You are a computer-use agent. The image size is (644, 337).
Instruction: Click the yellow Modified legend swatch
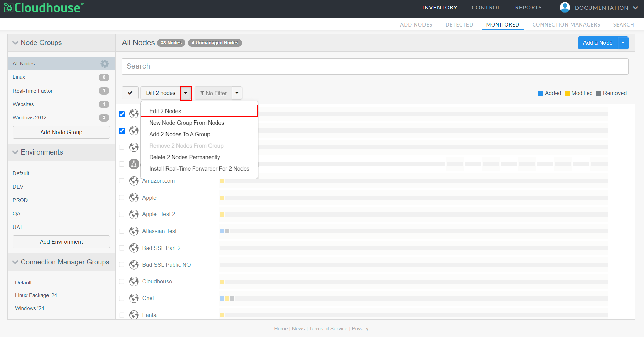567,93
